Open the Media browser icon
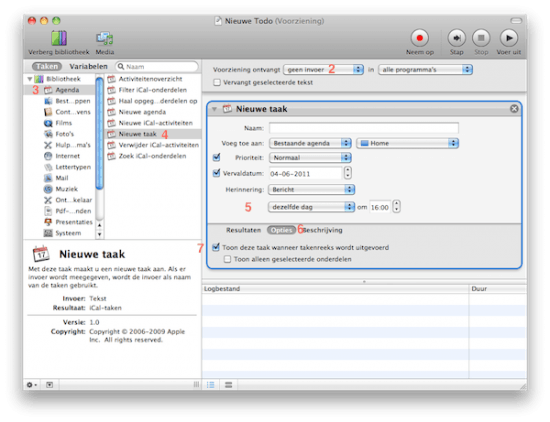The image size is (550, 422). (x=105, y=38)
